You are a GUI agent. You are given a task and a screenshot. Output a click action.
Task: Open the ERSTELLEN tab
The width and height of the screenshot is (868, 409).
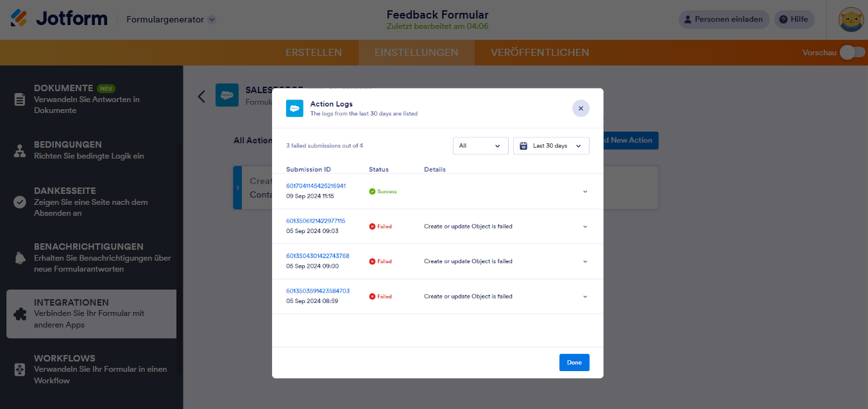(314, 53)
